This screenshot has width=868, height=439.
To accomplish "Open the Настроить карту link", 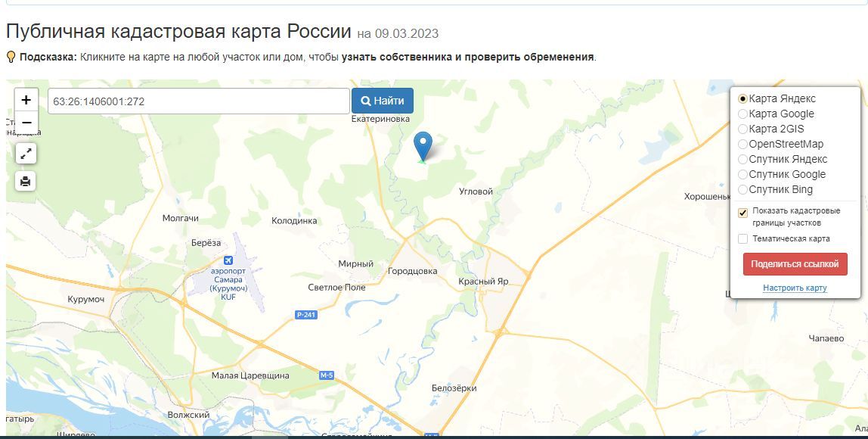I will tap(795, 288).
